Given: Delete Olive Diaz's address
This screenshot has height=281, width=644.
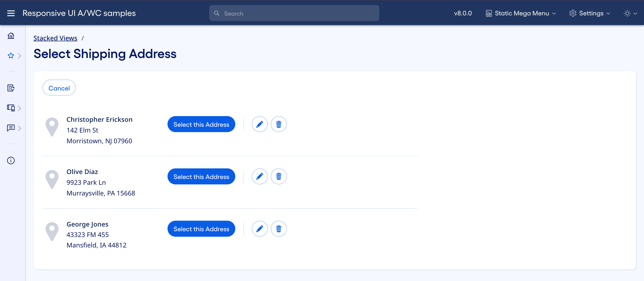Looking at the screenshot, I should click(x=279, y=177).
